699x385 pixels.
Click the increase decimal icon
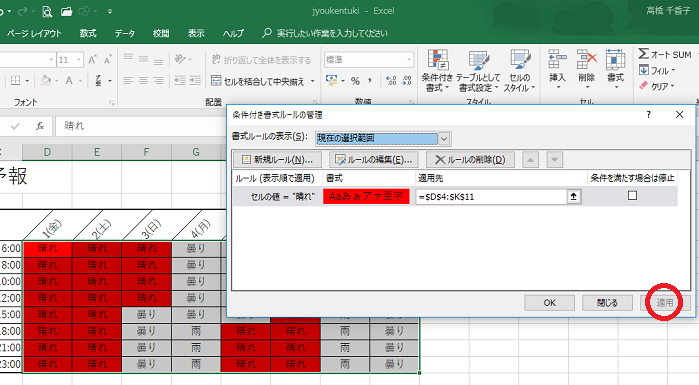pos(391,81)
